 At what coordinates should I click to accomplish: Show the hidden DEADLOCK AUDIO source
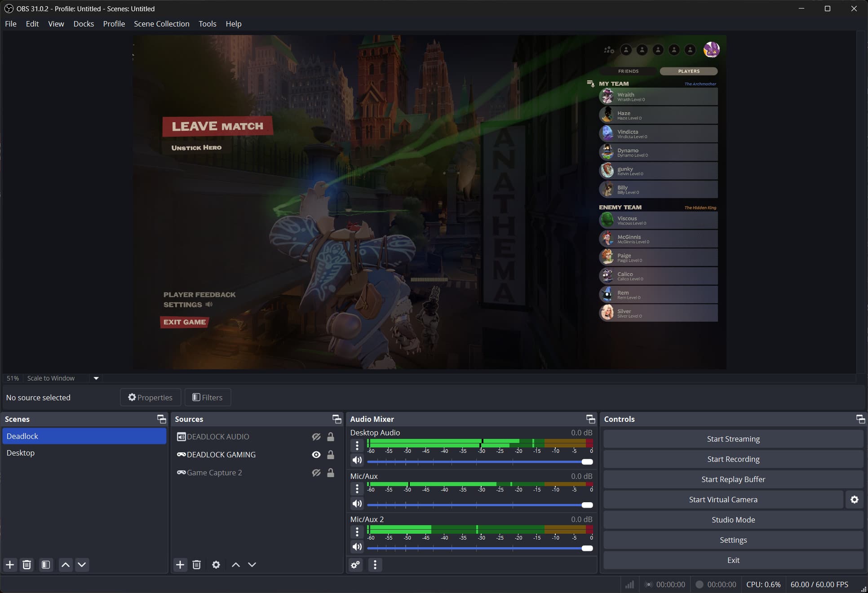pyautogui.click(x=316, y=437)
